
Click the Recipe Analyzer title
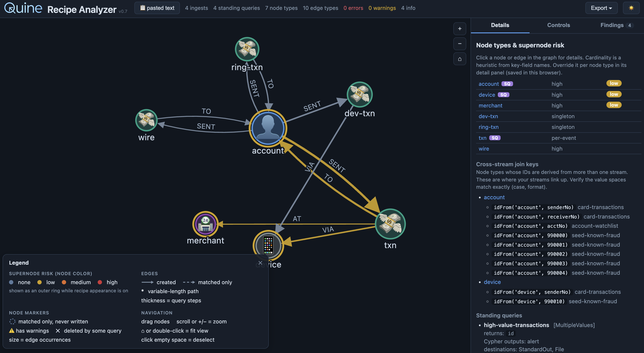click(x=82, y=9)
